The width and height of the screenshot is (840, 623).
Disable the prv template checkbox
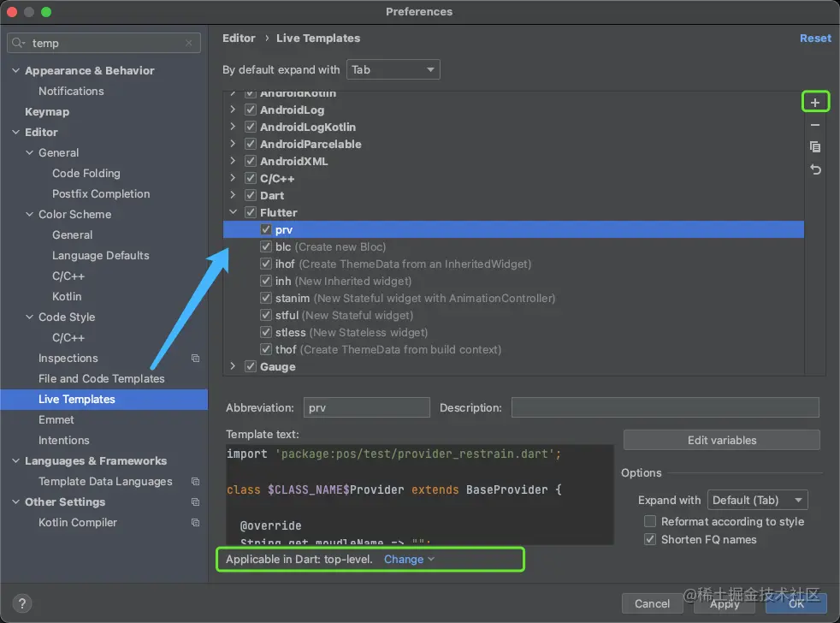266,229
